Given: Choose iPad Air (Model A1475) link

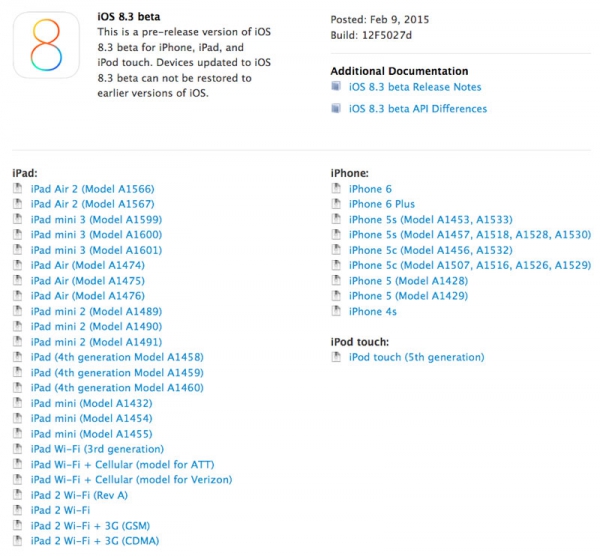Looking at the screenshot, I should (x=88, y=281).
